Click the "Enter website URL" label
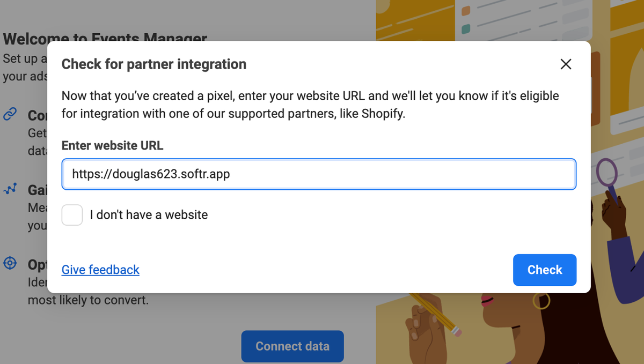 [x=112, y=145]
